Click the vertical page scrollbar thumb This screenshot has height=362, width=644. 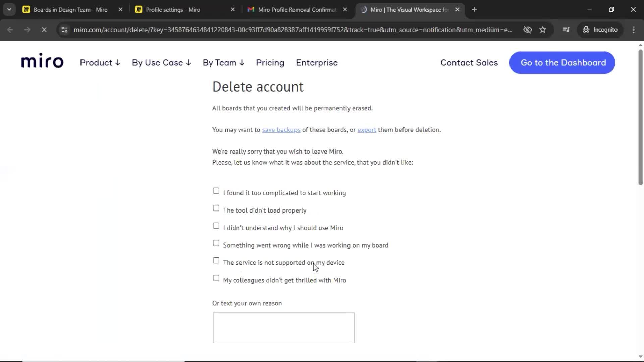[x=640, y=117]
